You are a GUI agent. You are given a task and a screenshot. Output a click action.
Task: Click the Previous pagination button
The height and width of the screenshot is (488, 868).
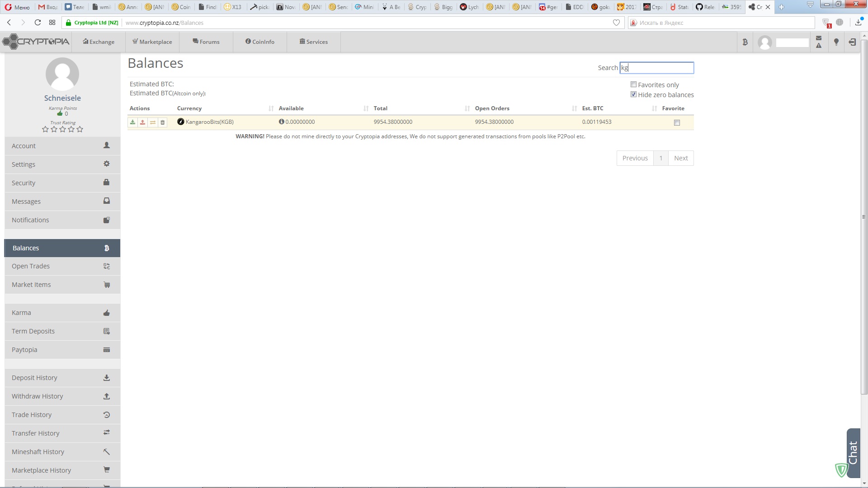pyautogui.click(x=635, y=158)
